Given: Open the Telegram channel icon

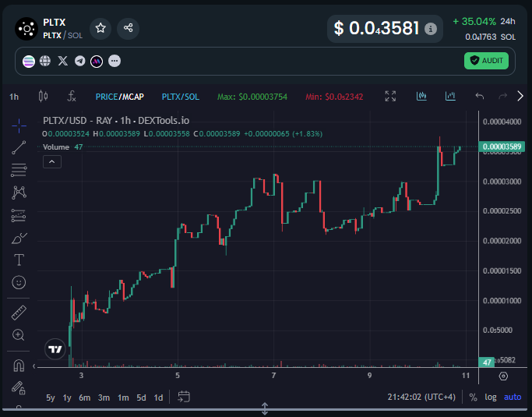Looking at the screenshot, I should click(80, 61).
